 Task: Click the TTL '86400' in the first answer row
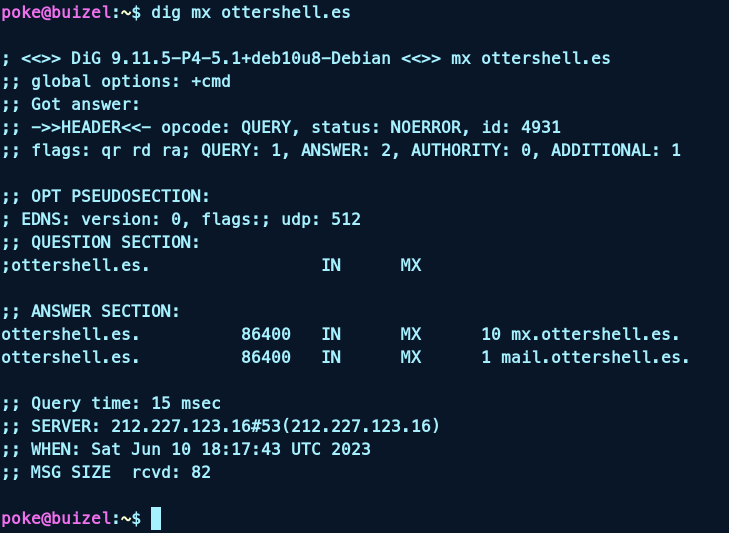(266, 334)
